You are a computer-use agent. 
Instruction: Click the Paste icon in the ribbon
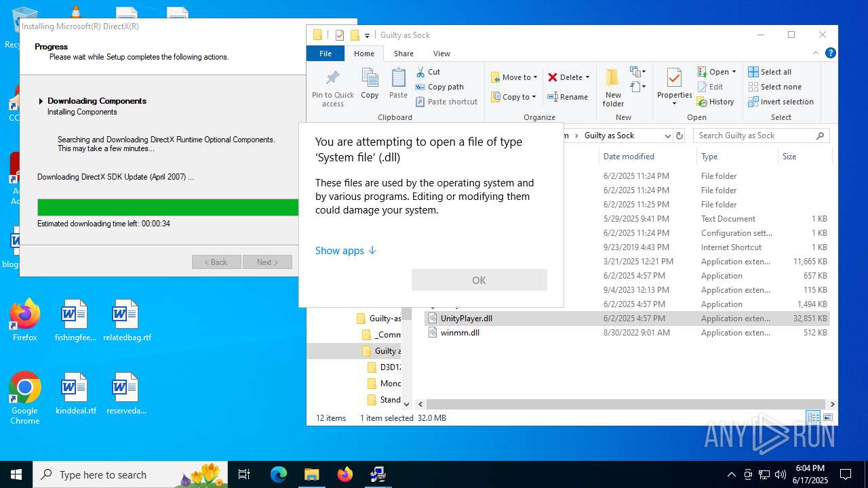pyautogui.click(x=398, y=78)
